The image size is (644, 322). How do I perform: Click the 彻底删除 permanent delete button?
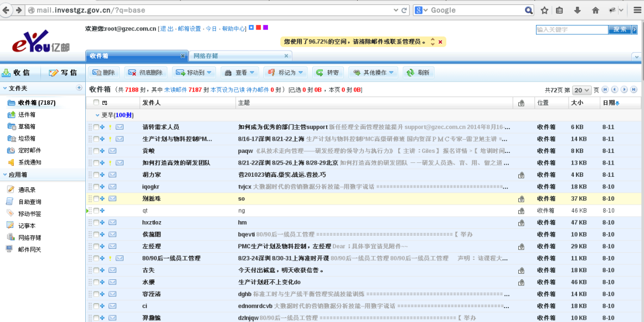click(146, 73)
